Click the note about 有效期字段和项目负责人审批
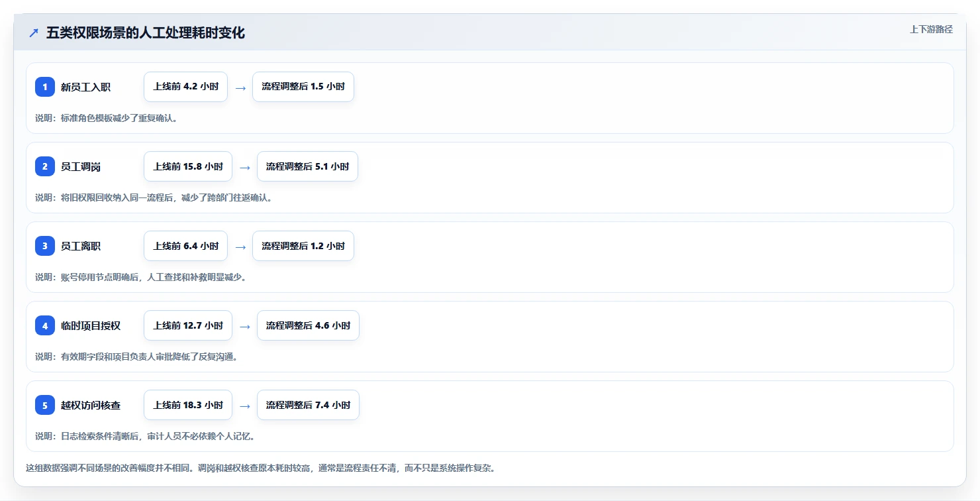This screenshot has width=980, height=501. (x=136, y=357)
